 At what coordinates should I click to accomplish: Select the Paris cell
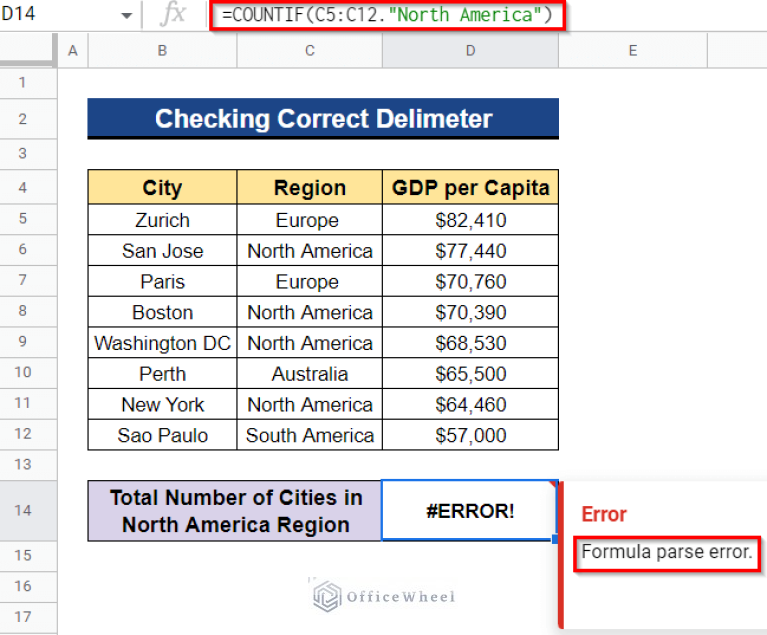(x=162, y=281)
